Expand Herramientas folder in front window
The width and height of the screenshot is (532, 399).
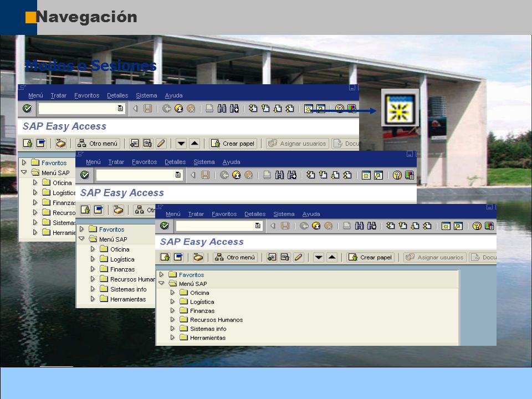[x=173, y=337]
